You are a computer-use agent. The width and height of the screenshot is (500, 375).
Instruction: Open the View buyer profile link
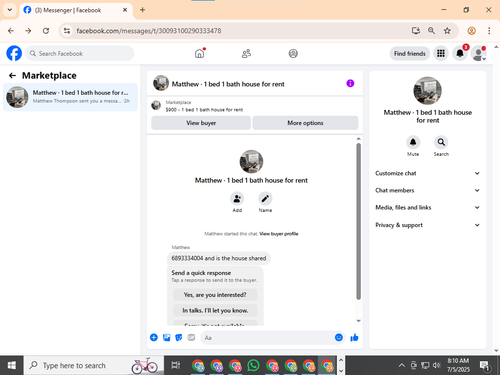tap(279, 234)
